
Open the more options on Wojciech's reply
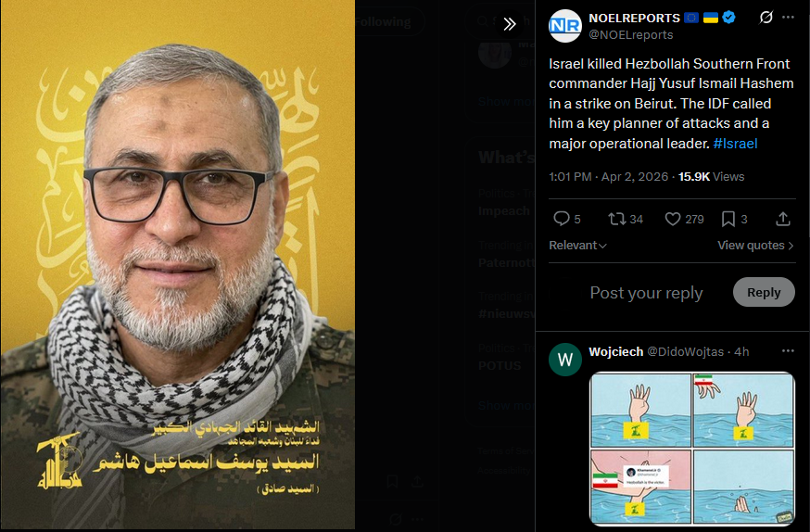click(788, 351)
